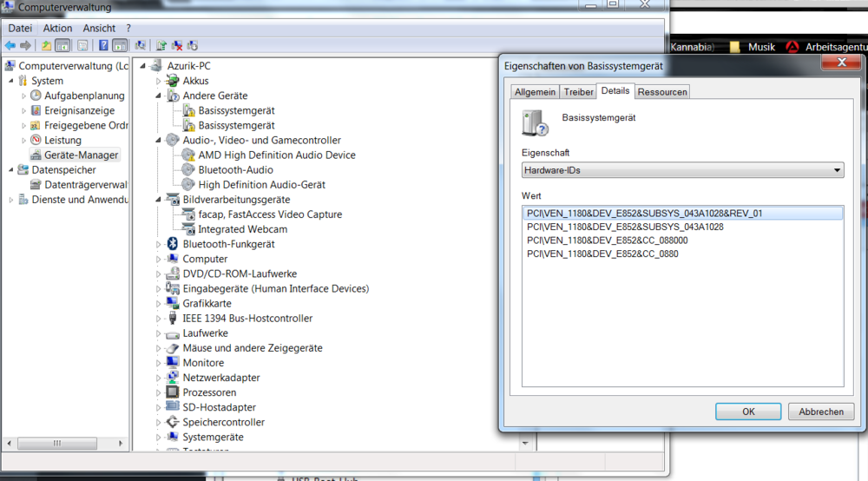Image resolution: width=868 pixels, height=481 pixels.
Task: Click the blue Help question mark toolbar icon
Action: 103,45
